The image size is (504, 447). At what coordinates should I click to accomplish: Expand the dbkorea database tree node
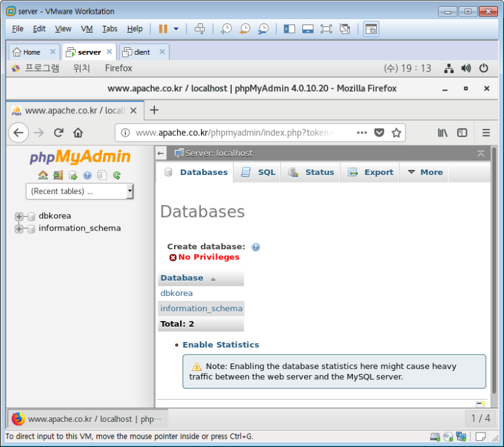coord(19,217)
